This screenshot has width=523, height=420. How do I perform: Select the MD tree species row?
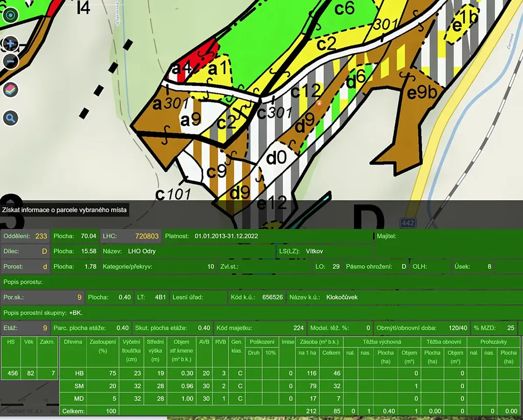coord(79,398)
